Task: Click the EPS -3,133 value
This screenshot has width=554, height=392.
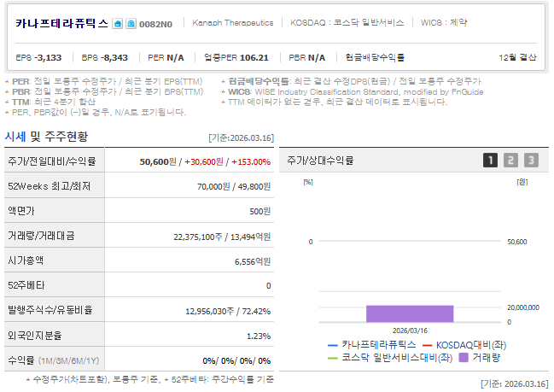Action: click(x=38, y=57)
